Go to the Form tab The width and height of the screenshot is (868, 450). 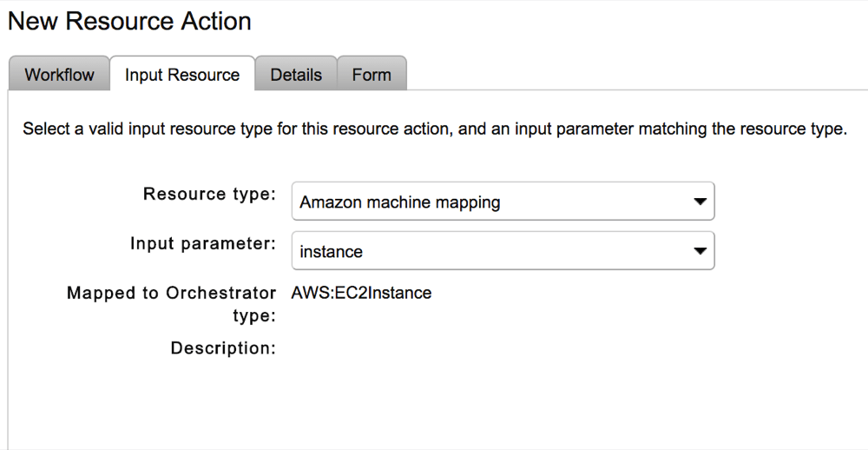[372, 75]
